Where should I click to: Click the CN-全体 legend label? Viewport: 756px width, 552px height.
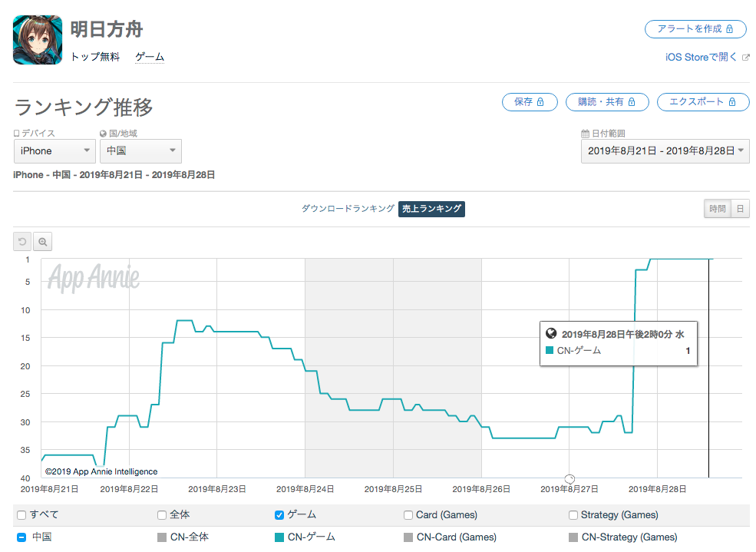(190, 537)
